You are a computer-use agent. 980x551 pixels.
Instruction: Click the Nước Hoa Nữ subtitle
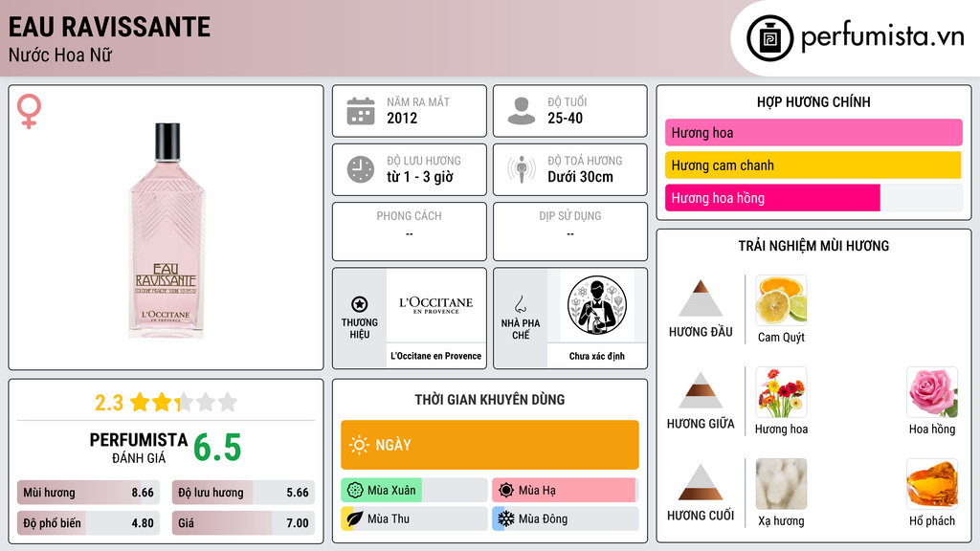click(60, 55)
